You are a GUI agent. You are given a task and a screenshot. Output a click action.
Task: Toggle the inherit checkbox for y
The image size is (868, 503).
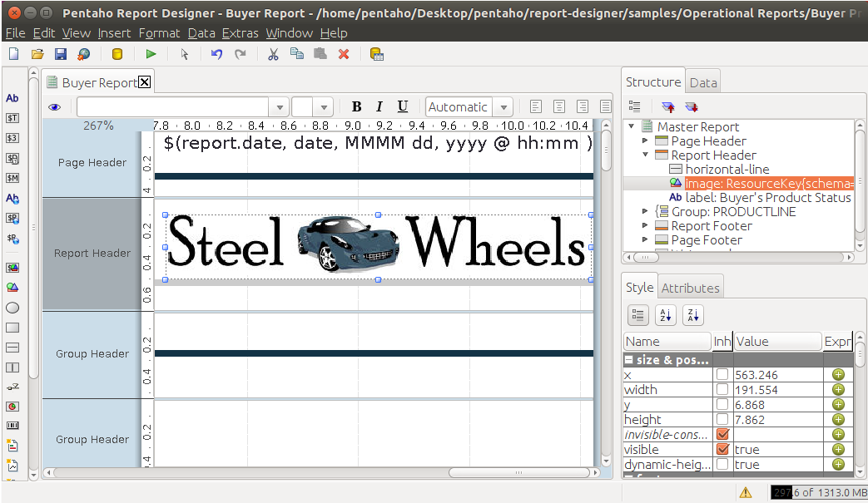click(722, 404)
